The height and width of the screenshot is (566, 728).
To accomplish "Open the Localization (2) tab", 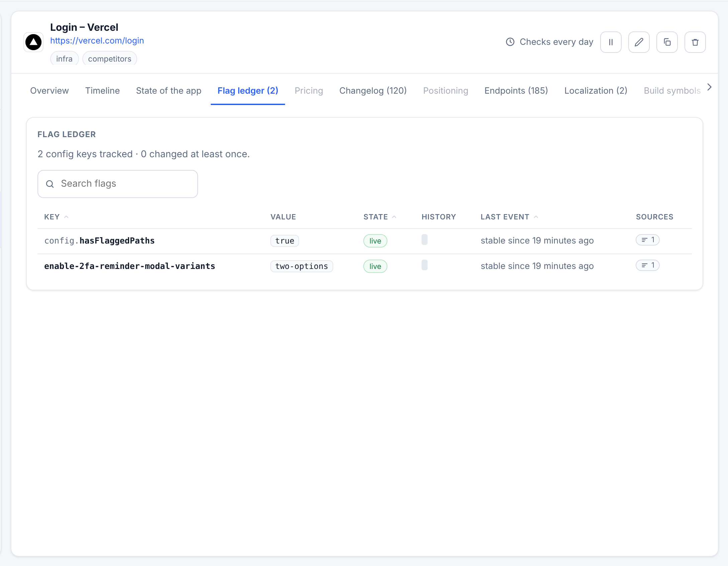I will (596, 91).
